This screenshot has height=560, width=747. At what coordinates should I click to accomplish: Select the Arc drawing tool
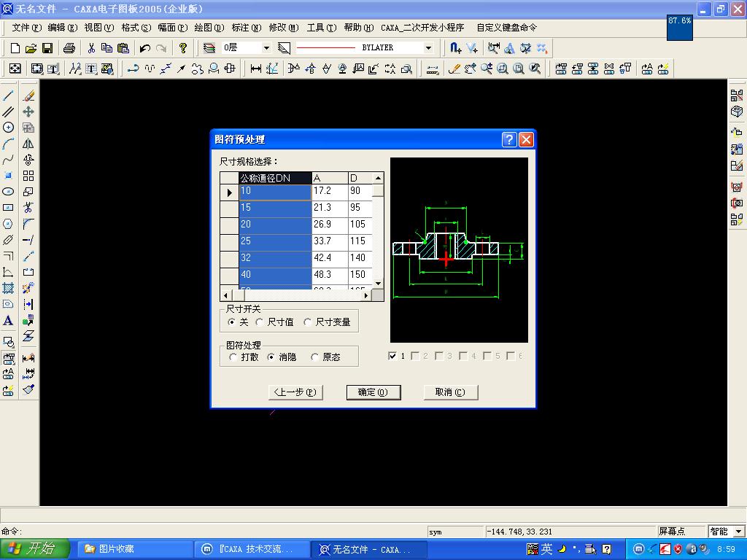tap(8, 144)
